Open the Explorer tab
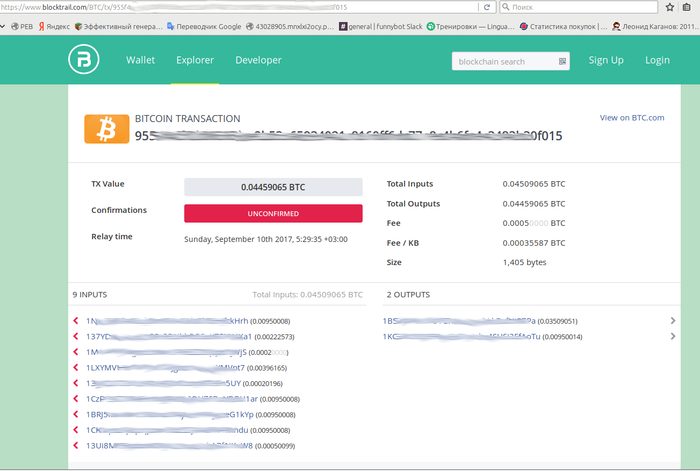The width and height of the screenshot is (700, 471). point(195,60)
